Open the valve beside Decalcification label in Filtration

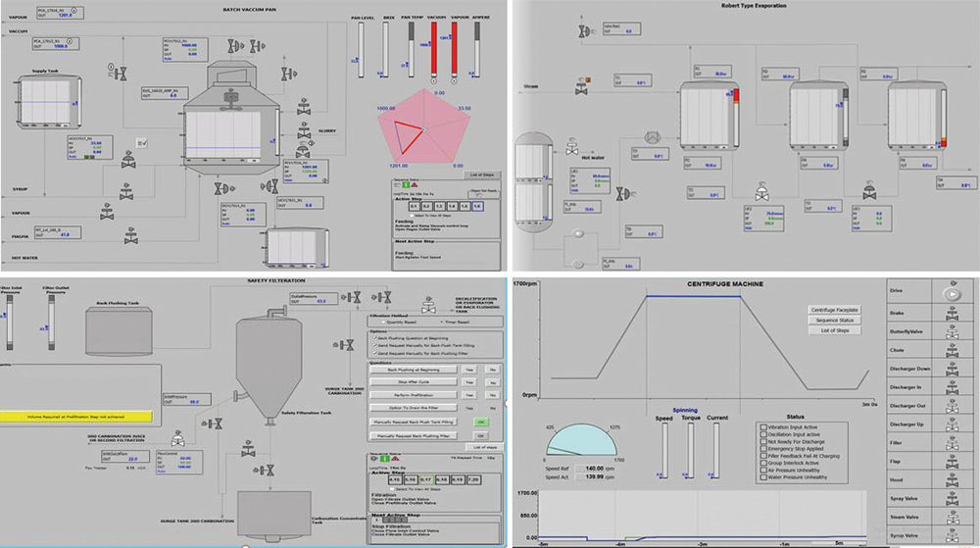(429, 305)
